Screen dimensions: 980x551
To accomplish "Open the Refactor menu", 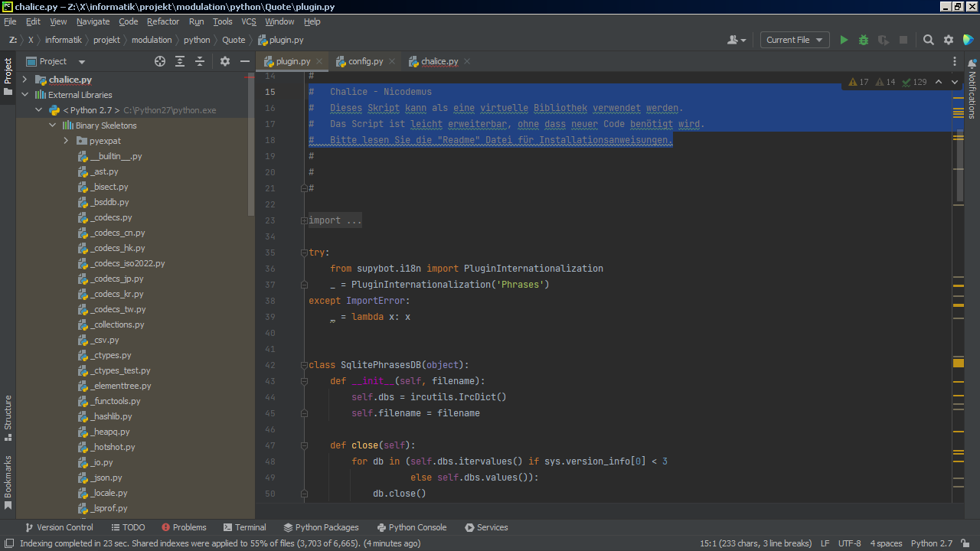I will pos(162,21).
